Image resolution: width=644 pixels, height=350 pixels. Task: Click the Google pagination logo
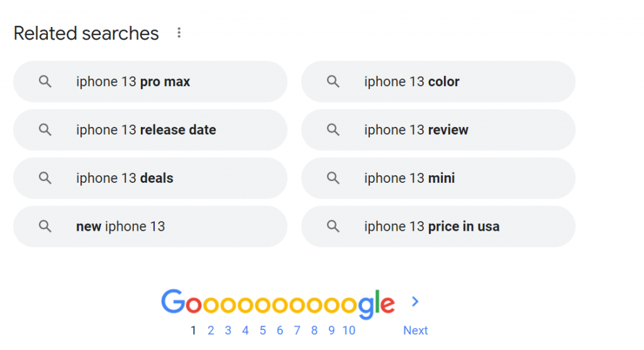277,304
